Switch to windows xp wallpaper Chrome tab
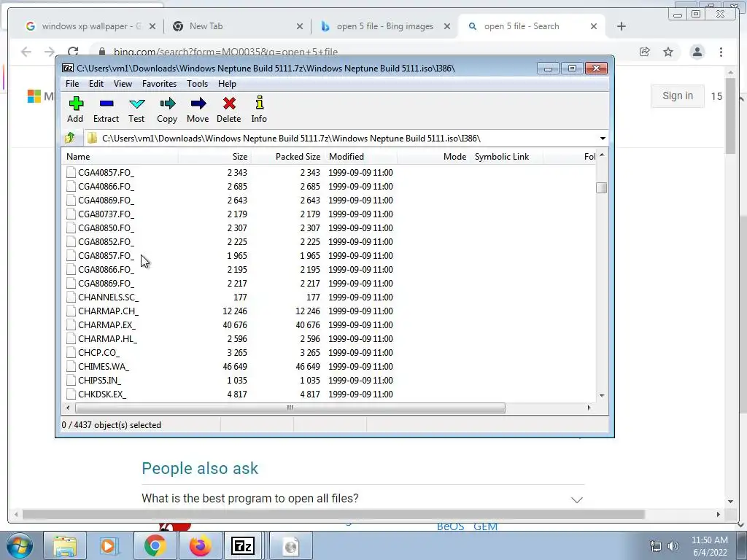747x560 pixels. 90,26
